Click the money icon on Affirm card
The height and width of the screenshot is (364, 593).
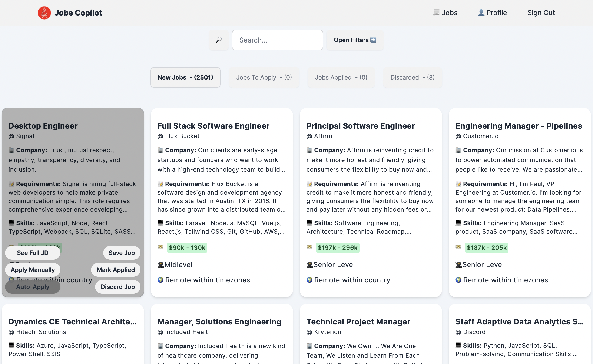(309, 247)
